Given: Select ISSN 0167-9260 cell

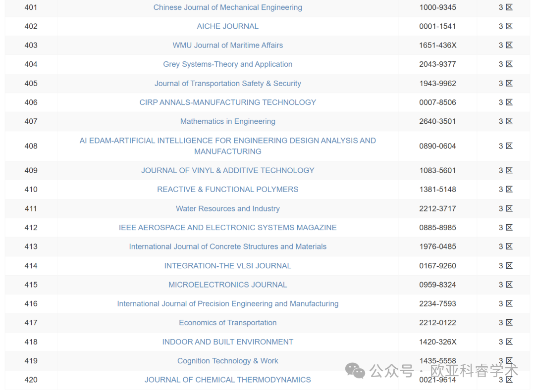Looking at the screenshot, I should pyautogui.click(x=437, y=266).
